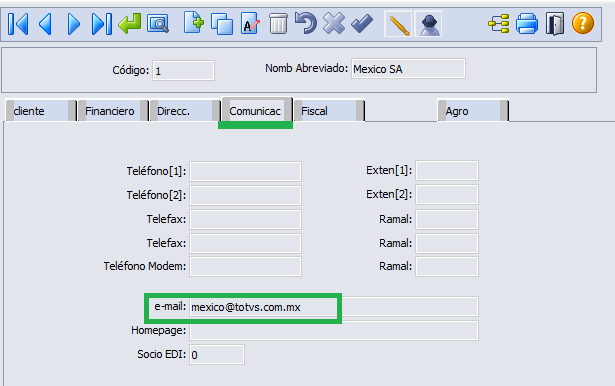
Task: Click the Socio EDI field
Action: (217, 355)
